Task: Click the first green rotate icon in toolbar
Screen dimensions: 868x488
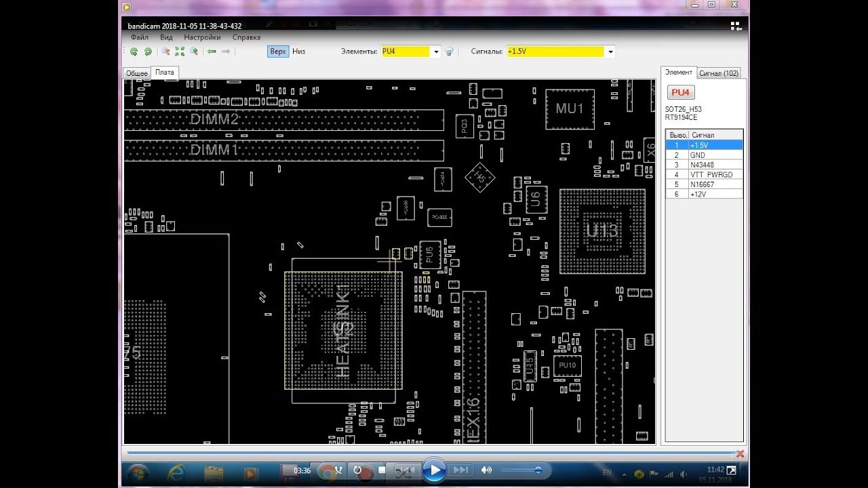Action: pyautogui.click(x=134, y=52)
